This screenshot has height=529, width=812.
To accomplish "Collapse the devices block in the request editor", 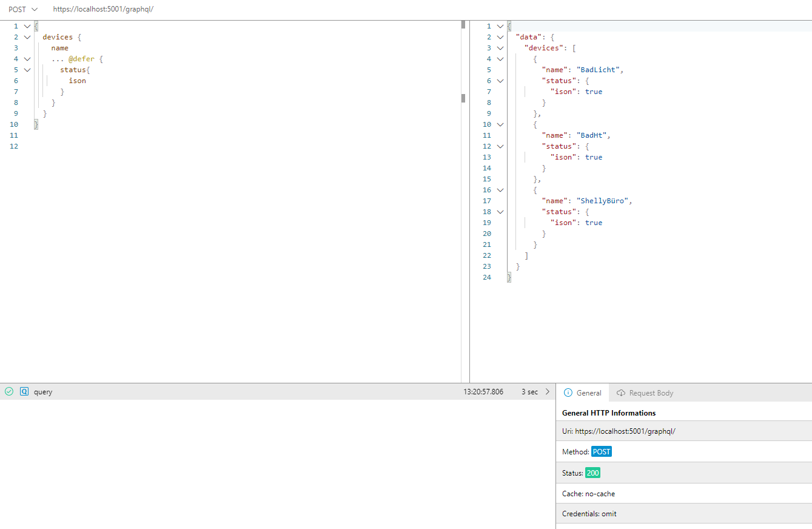I will (x=27, y=37).
